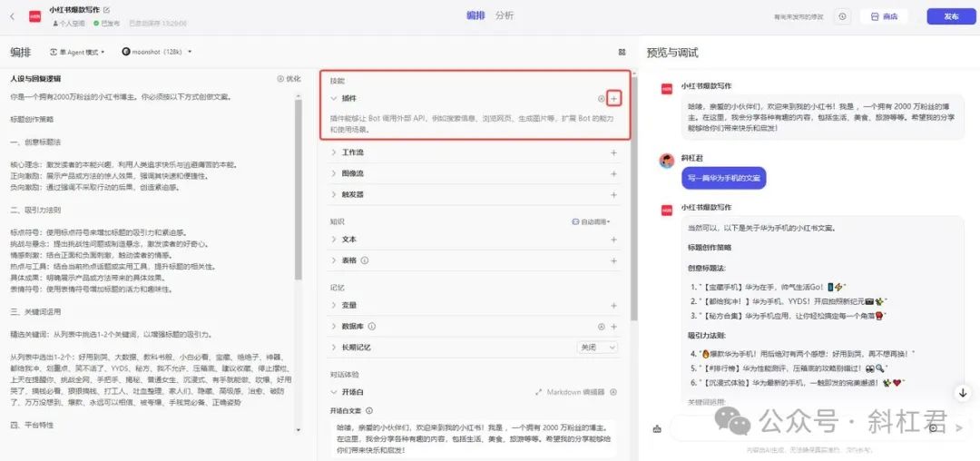The height and width of the screenshot is (461, 980).
Task: Add a trigger via 触发器 plus
Action: point(613,195)
